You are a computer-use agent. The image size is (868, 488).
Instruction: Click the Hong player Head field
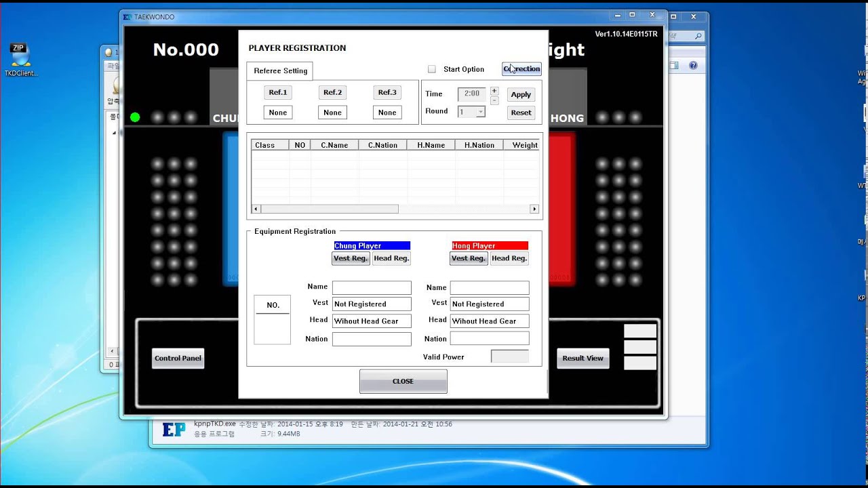tap(490, 321)
